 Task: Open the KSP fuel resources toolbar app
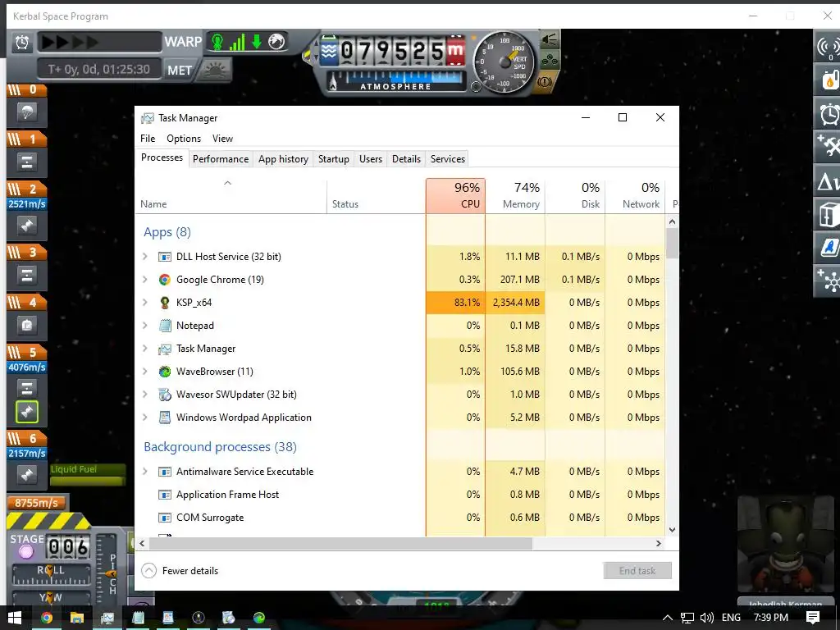pyautogui.click(x=829, y=80)
